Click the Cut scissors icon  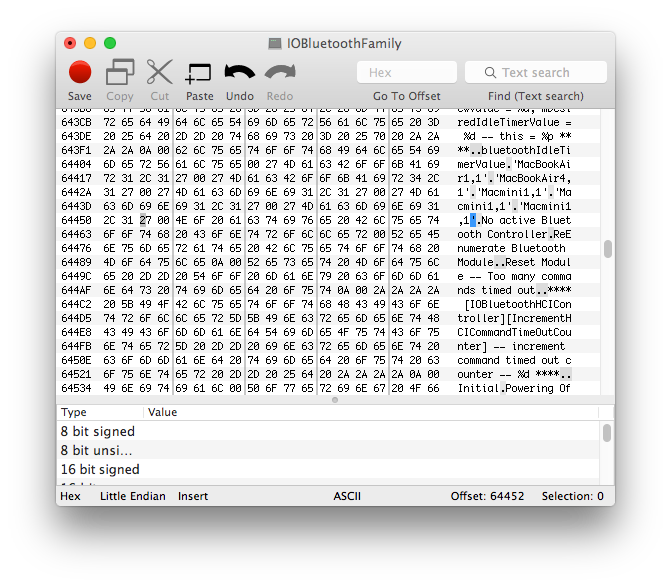click(x=159, y=72)
